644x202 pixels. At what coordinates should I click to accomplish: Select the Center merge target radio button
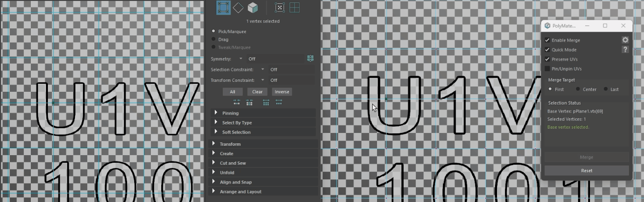[578, 89]
